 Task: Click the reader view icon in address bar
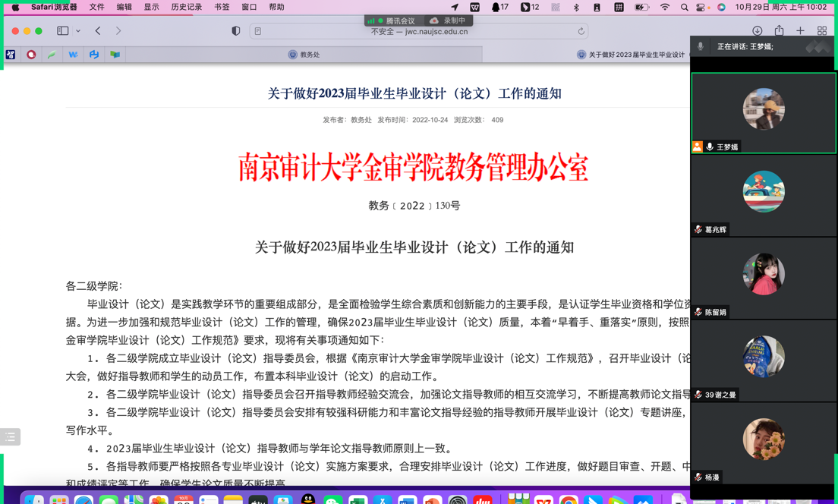[258, 31]
